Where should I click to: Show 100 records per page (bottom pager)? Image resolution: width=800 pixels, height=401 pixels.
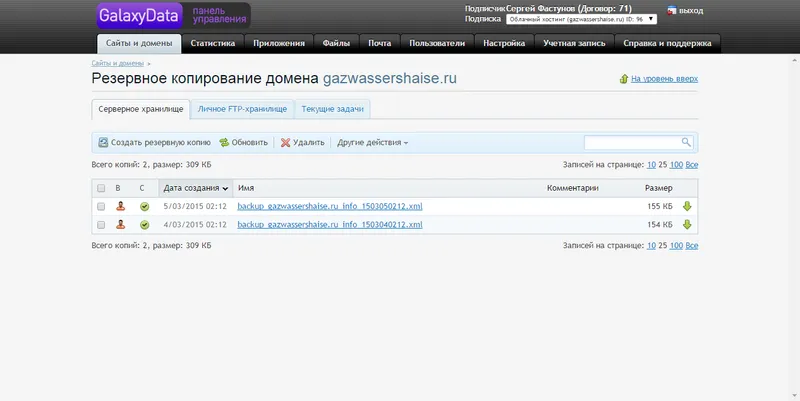[676, 245]
